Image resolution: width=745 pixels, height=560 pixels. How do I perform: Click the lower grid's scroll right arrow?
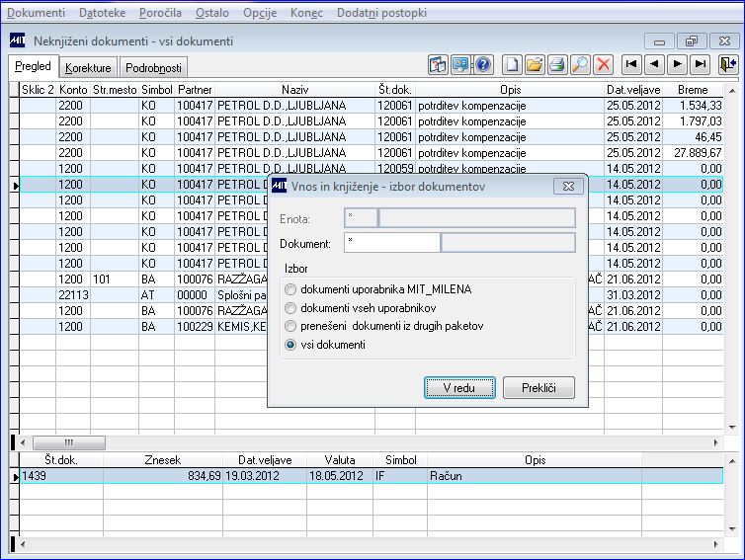coord(716,544)
